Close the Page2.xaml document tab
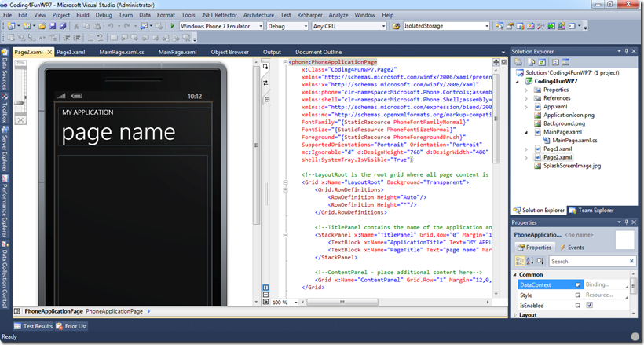644x345 pixels. click(49, 52)
